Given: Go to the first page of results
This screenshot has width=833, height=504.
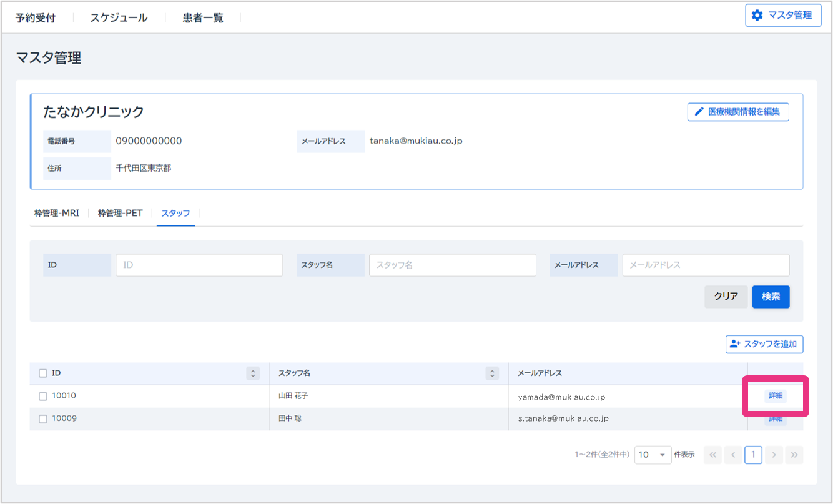Looking at the screenshot, I should [712, 455].
